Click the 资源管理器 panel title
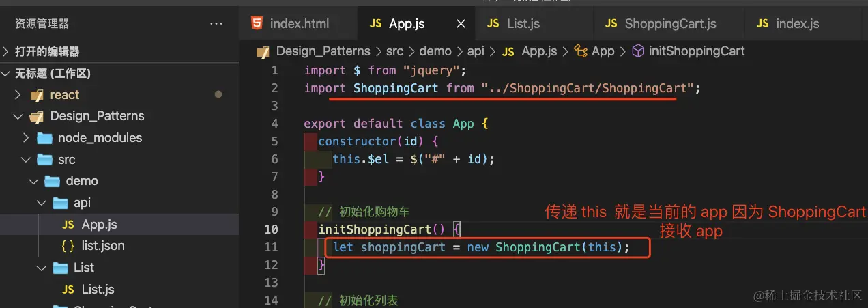Screen dimensions: 868x308 pyautogui.click(x=42, y=24)
